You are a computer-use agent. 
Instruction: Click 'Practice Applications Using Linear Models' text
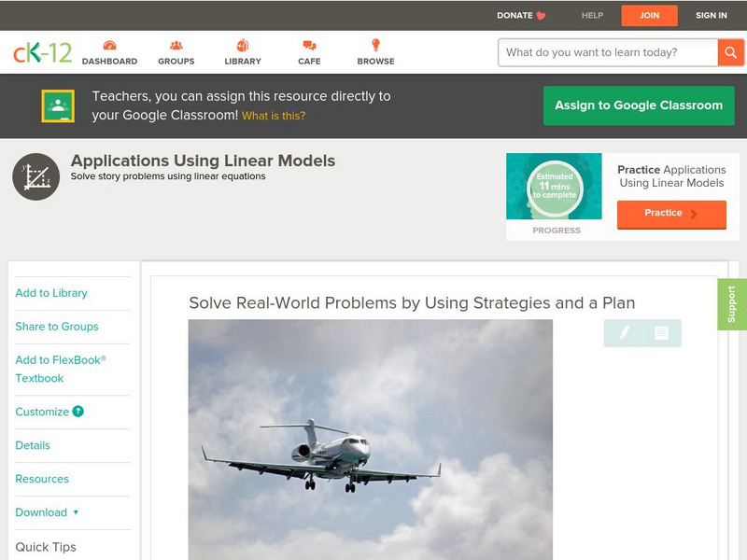point(671,176)
